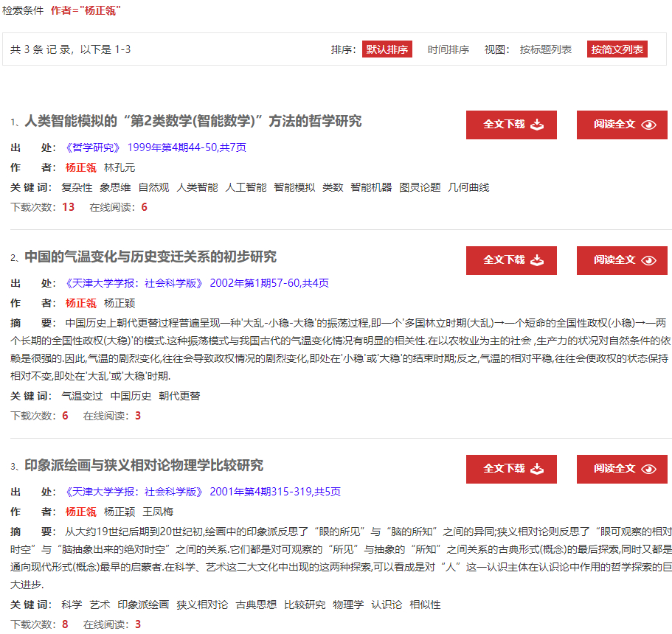Open article 印象派绘画与狭义相对论物理学比较研究
The width and height of the screenshot is (672, 634).
[144, 465]
